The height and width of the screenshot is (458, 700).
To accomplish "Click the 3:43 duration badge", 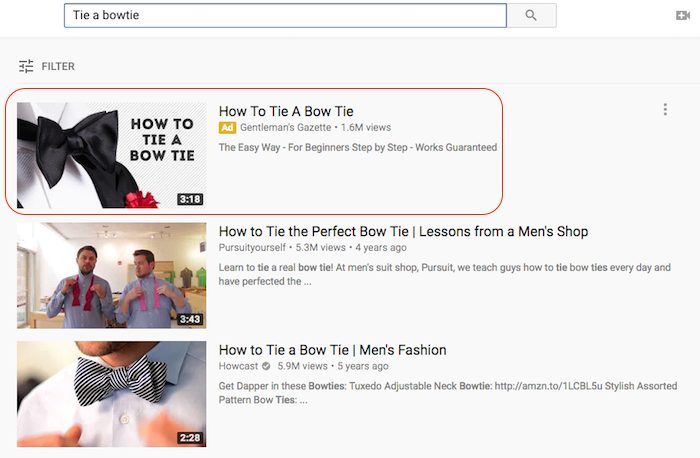I will click(x=190, y=319).
